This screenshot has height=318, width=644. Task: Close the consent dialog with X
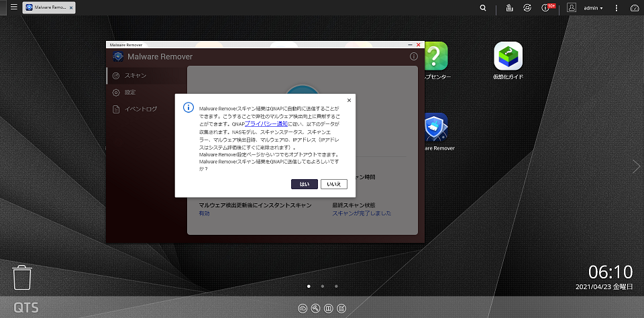[x=349, y=100]
